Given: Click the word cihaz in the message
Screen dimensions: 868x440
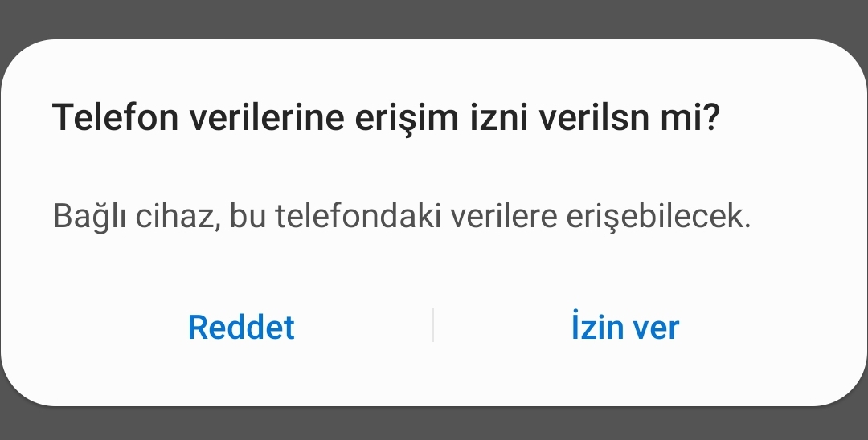Looking at the screenshot, I should (x=174, y=216).
